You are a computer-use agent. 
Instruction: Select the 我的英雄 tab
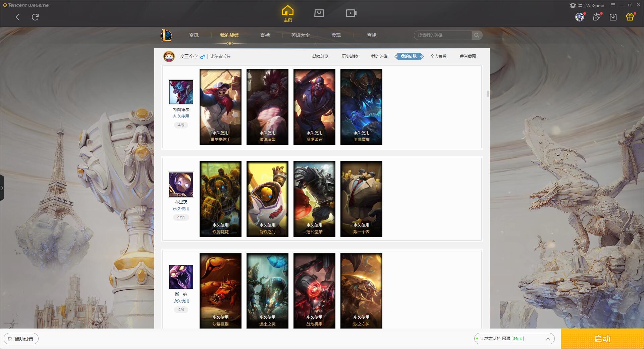(x=379, y=56)
